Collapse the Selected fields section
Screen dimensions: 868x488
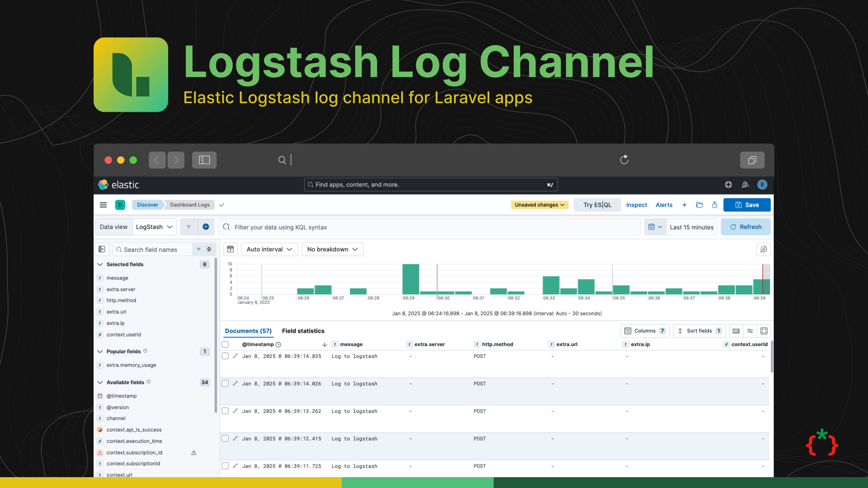point(100,264)
